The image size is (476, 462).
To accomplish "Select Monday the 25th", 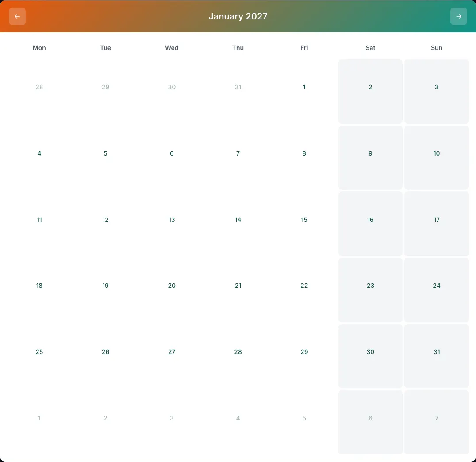I will click(39, 356).
